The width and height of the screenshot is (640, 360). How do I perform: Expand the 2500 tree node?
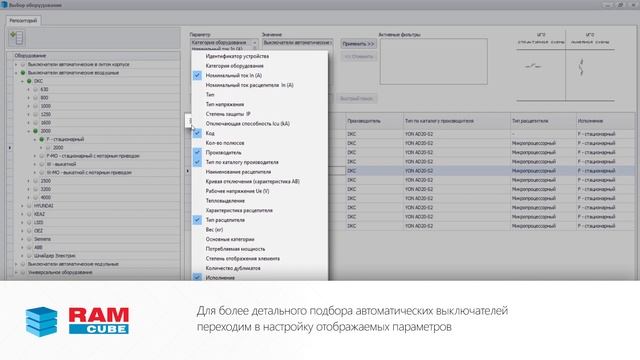click(x=29, y=181)
